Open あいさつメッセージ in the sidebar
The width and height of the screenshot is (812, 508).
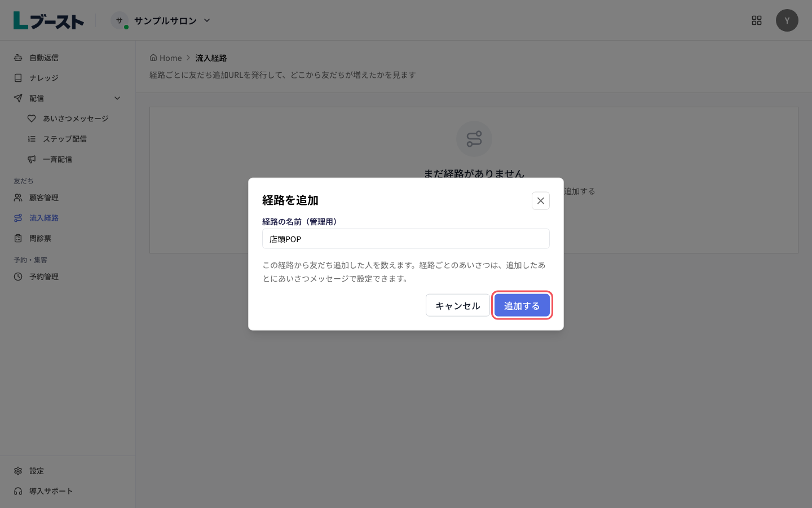(74, 119)
